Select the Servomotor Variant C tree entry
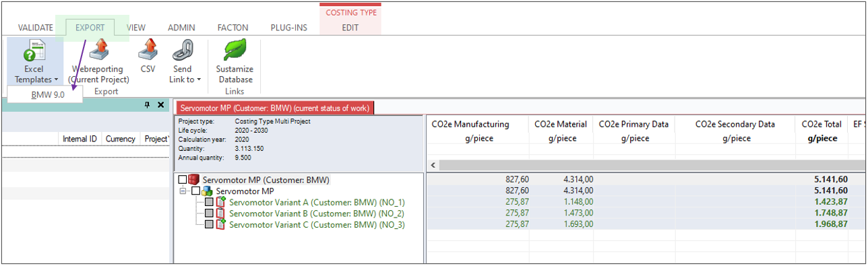 [317, 224]
